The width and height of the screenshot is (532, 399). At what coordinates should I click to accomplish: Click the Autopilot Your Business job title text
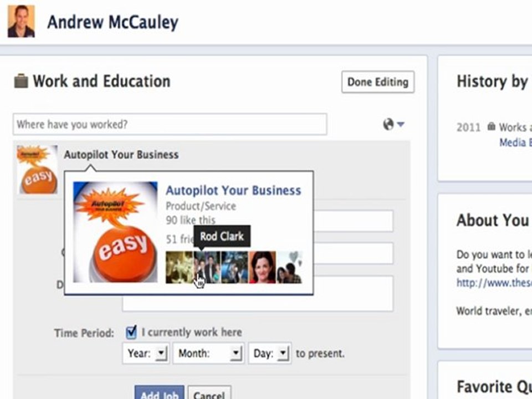121,155
